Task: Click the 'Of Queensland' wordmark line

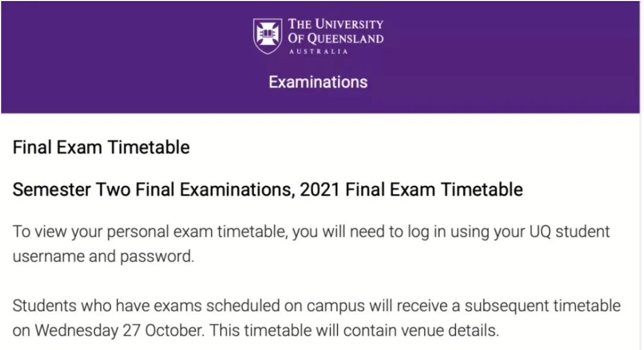Action: [x=336, y=39]
